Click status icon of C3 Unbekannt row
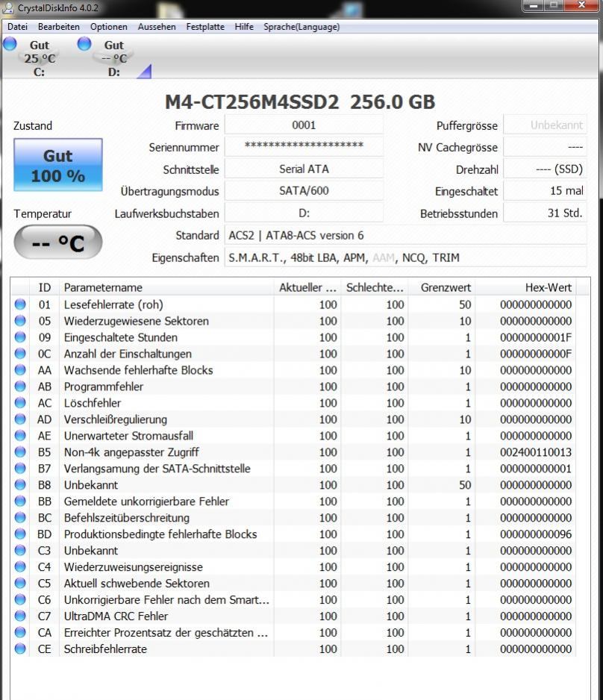The image size is (603, 700). click(x=20, y=550)
